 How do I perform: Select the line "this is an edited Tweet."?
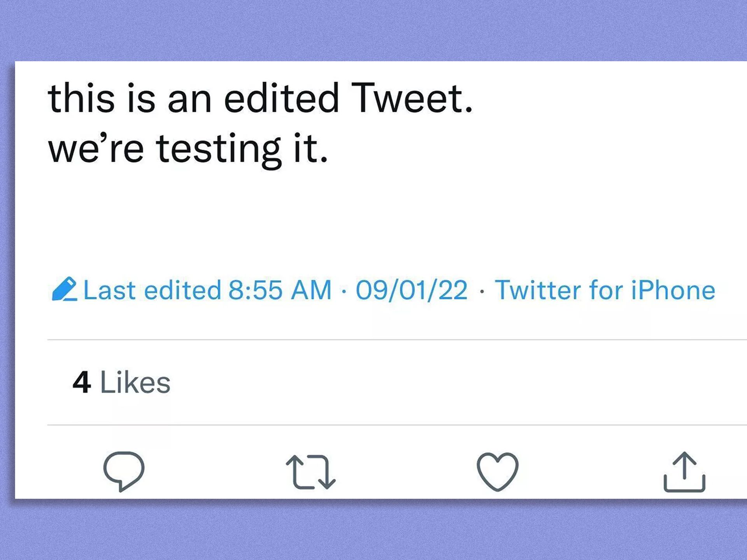(260, 98)
